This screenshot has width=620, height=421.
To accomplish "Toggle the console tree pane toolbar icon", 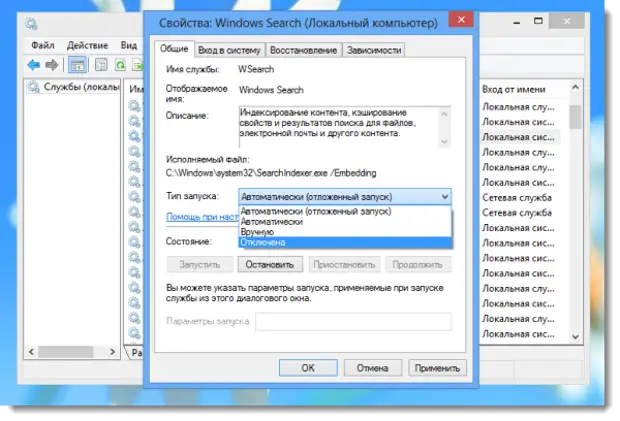I will pos(77,65).
